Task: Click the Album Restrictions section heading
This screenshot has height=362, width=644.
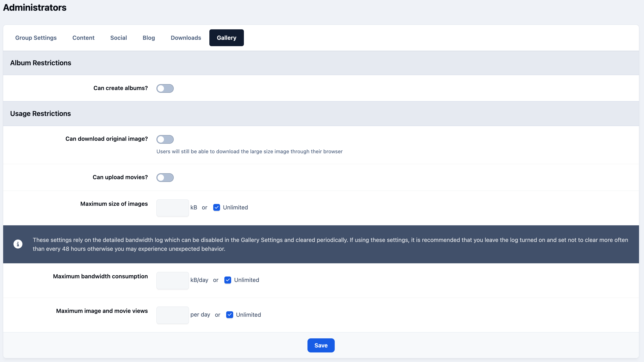Action: coord(41,63)
